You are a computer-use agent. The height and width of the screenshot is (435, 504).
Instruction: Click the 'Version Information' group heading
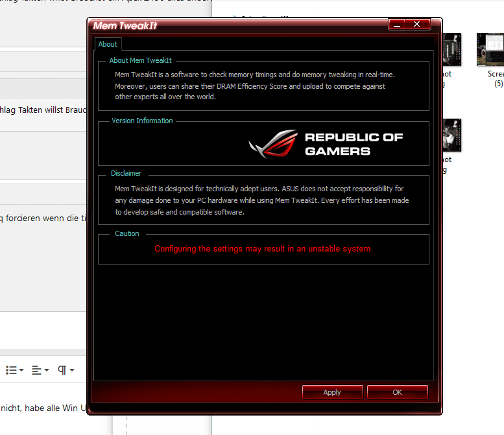pos(142,121)
